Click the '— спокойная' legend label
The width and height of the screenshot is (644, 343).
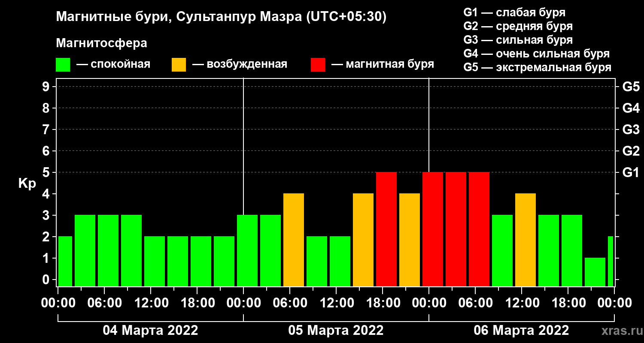113,65
